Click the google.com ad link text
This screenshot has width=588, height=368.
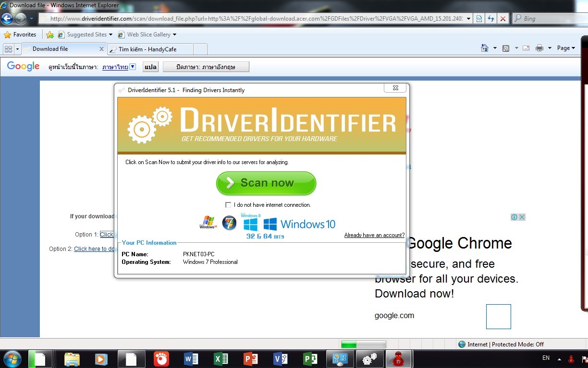click(394, 316)
